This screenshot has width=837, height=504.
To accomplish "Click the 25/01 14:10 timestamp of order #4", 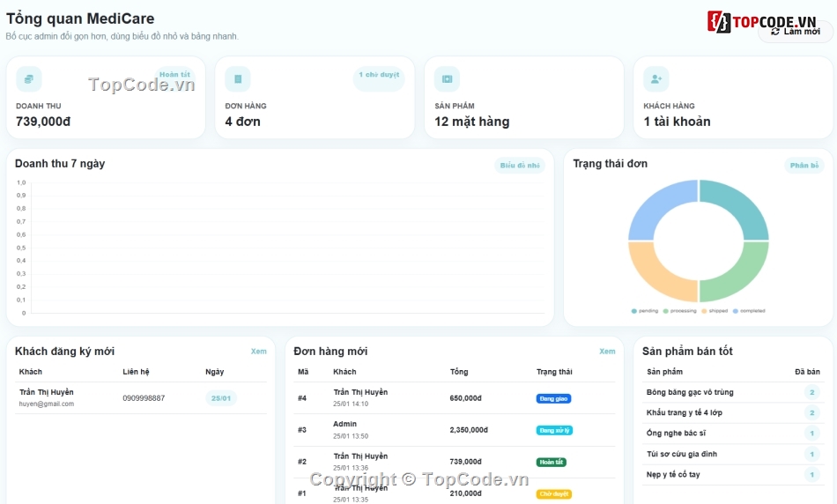I will pos(351,404).
